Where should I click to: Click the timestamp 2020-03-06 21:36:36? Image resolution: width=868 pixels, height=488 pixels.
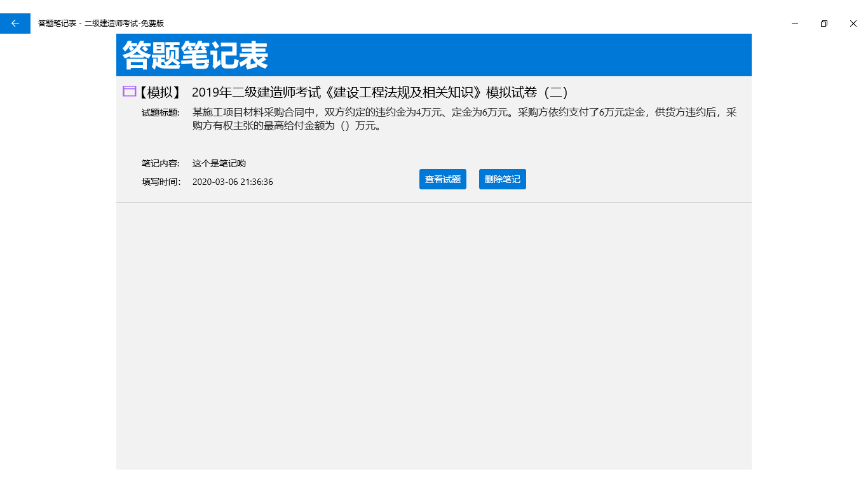(x=233, y=182)
